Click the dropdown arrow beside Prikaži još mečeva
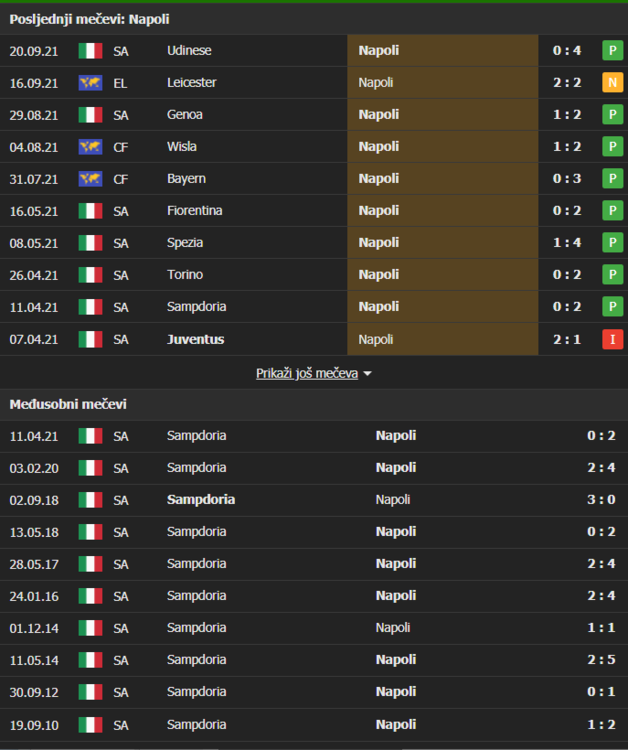The image size is (628, 750). (x=367, y=374)
